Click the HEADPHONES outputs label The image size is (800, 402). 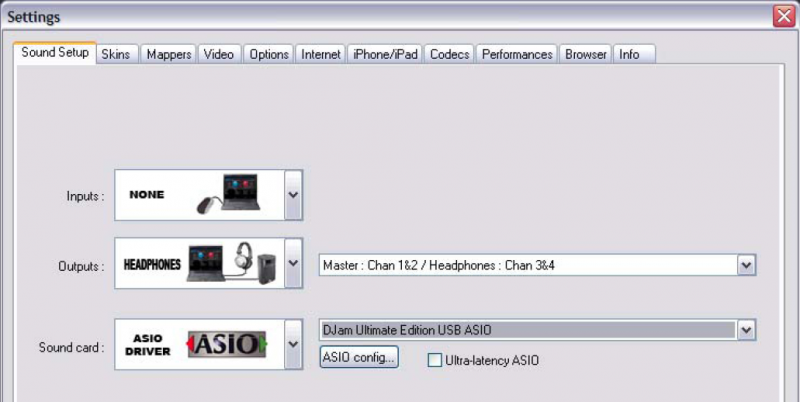pos(152,264)
